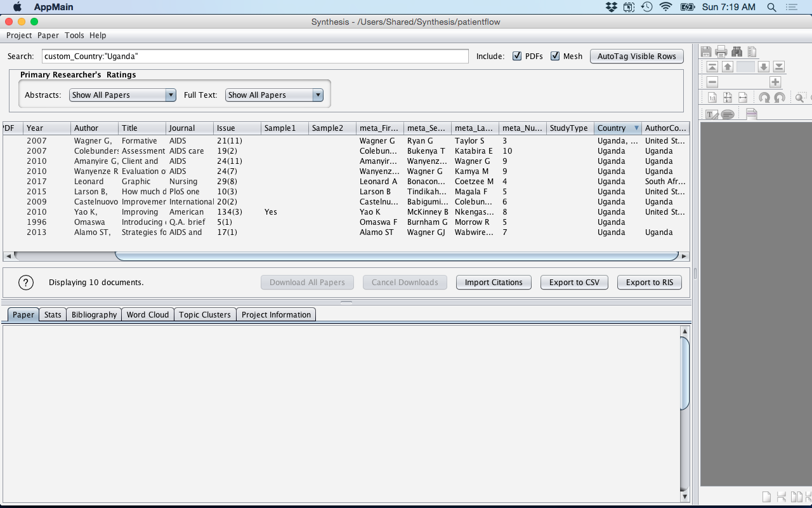Screen dimensions: 812x508
Task: Click the printer icon in the PDF toolbar
Action: pyautogui.click(x=721, y=52)
